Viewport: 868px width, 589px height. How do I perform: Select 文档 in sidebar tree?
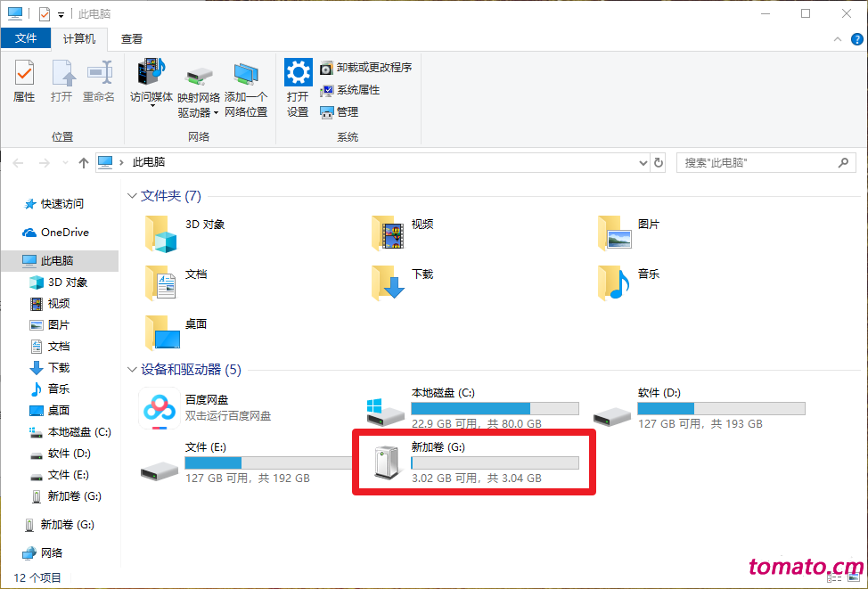51,347
